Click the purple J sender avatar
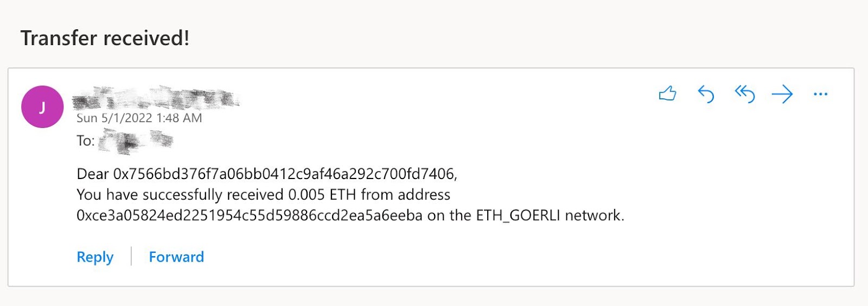This screenshot has width=868, height=306. coord(42,107)
